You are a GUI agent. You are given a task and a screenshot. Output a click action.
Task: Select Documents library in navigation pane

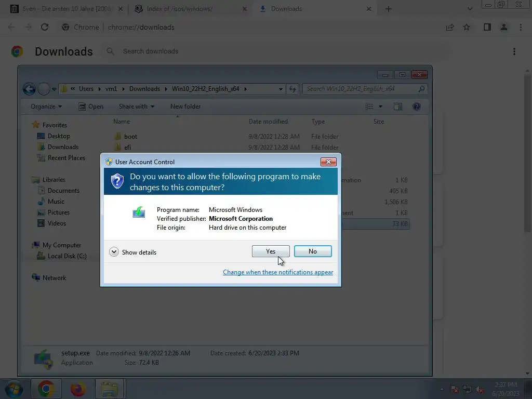click(58, 190)
